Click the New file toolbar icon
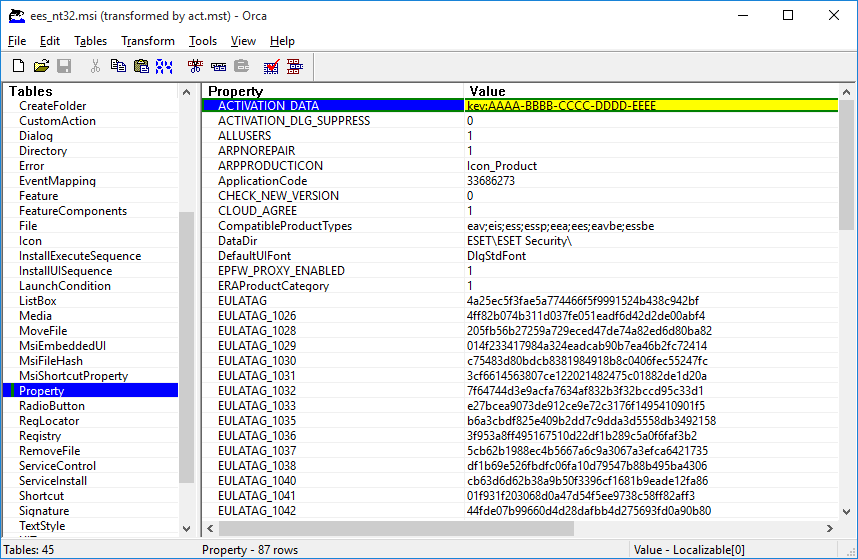Viewport: 858px width, 559px height. (x=18, y=66)
